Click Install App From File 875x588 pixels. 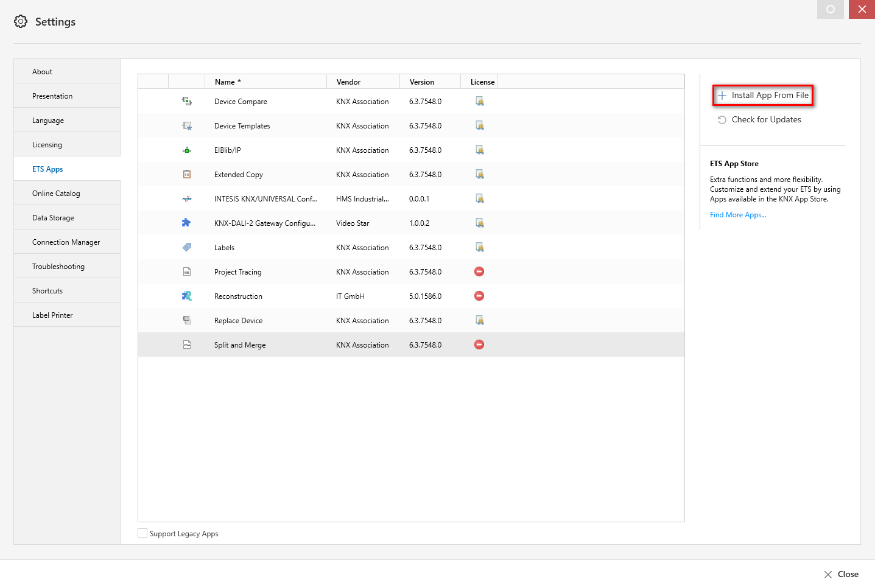[x=764, y=96]
